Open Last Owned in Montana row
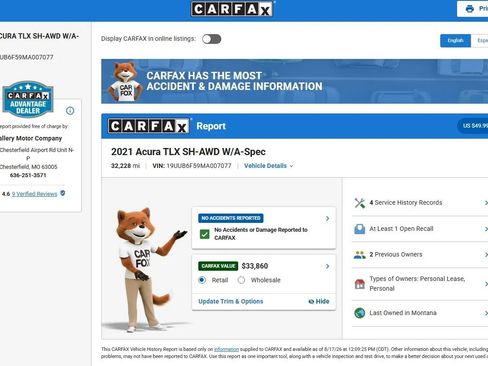Screen dimensions: 488x366 (420, 313)
